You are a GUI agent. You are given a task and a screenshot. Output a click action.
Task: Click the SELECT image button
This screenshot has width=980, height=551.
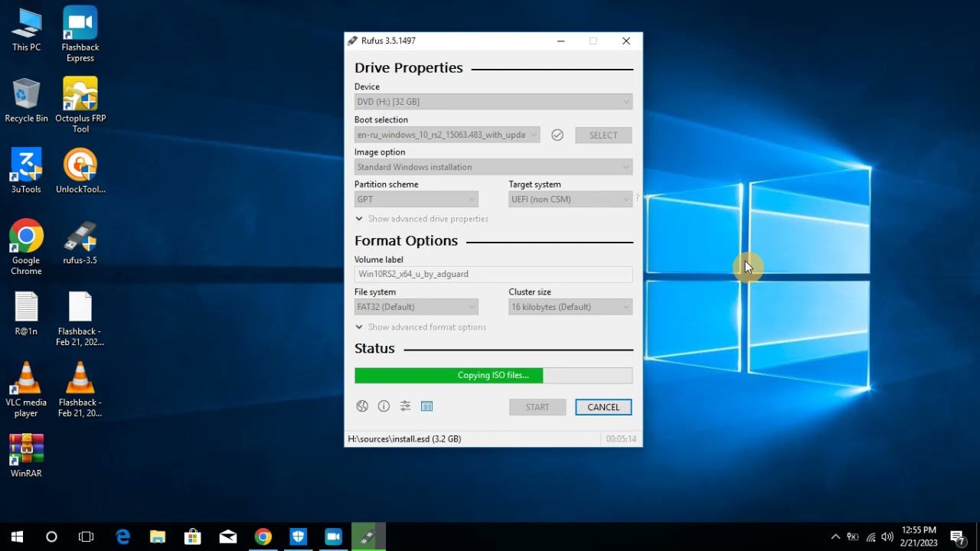pos(603,135)
